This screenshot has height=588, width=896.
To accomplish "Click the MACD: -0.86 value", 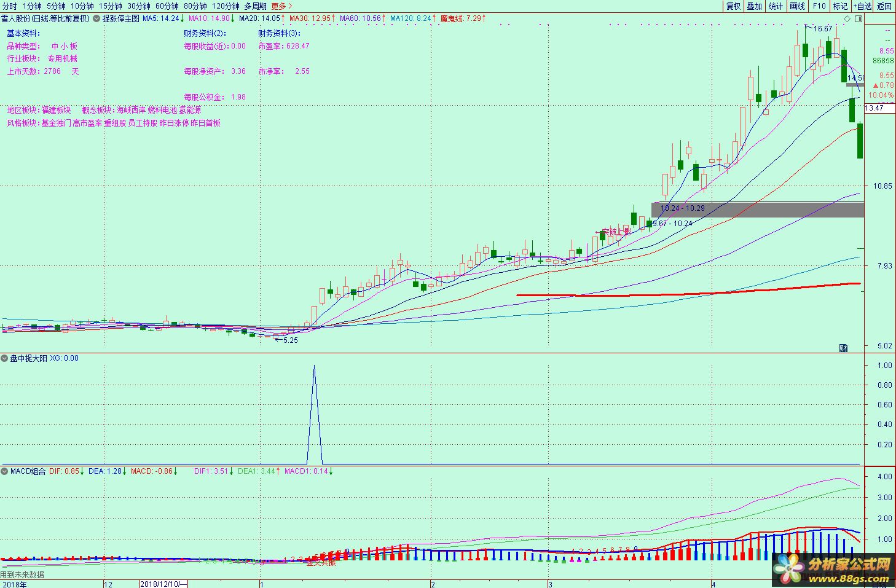I will click(154, 471).
